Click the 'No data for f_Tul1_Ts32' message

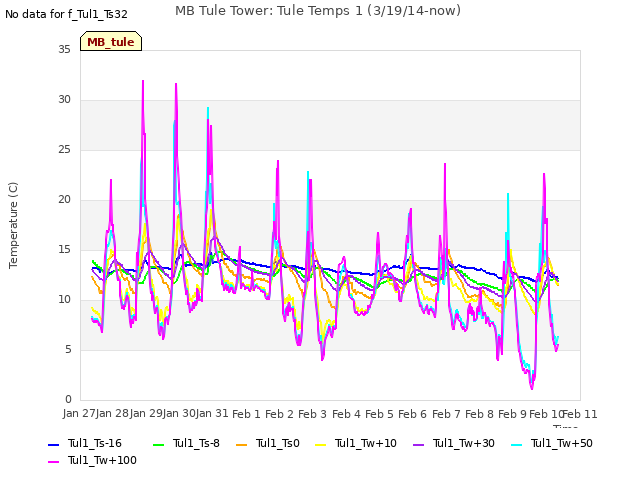[x=66, y=14]
